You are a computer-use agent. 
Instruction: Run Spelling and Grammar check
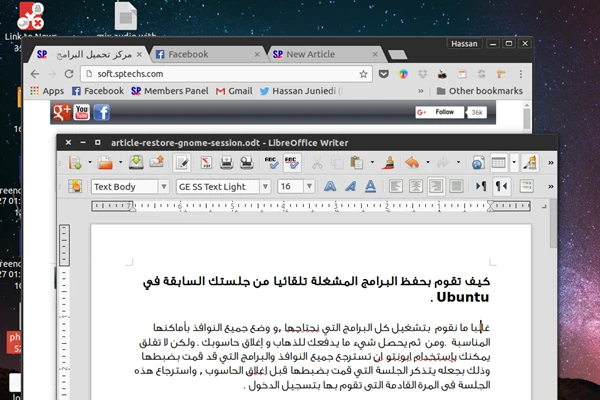pos(272,163)
